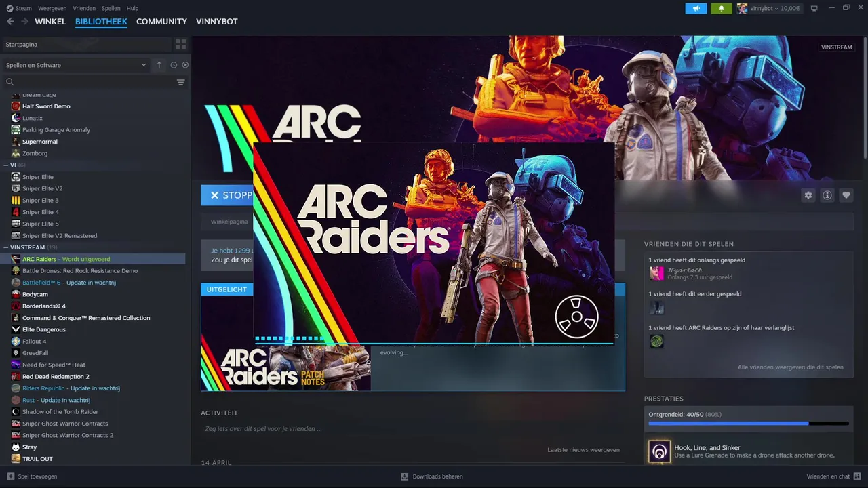
Task: Open the blue announcements megaphone button
Action: point(696,8)
